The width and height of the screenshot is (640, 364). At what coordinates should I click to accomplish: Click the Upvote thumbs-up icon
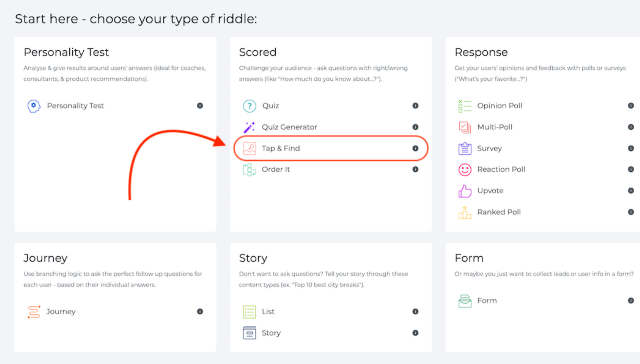(465, 191)
